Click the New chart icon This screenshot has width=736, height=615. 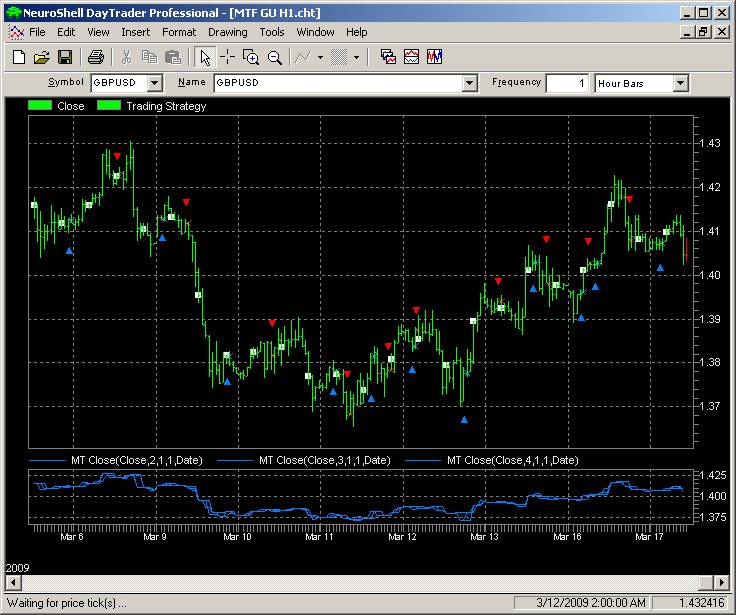(18, 57)
